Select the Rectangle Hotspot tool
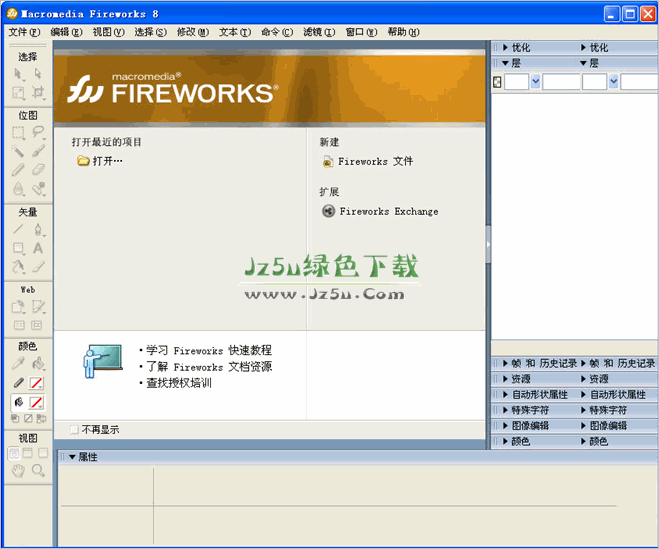This screenshot has width=659, height=549. click(x=18, y=307)
